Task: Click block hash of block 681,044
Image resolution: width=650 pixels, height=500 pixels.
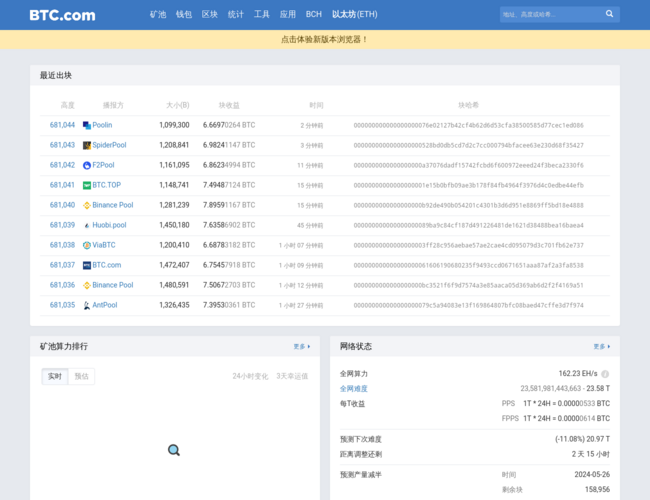Action: [468, 125]
